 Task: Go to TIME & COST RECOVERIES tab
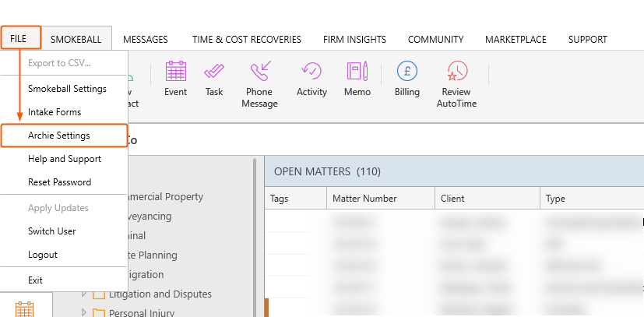coord(246,40)
